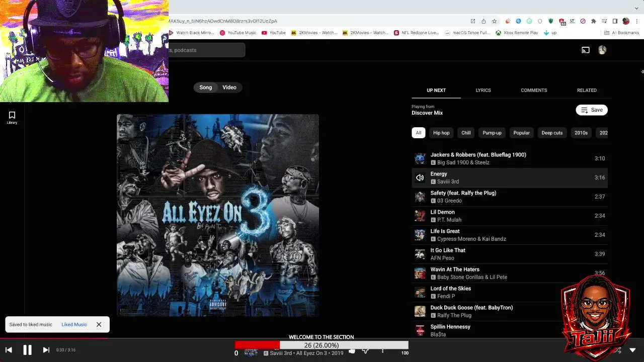Open the YouTube Music bookmark

[238, 33]
